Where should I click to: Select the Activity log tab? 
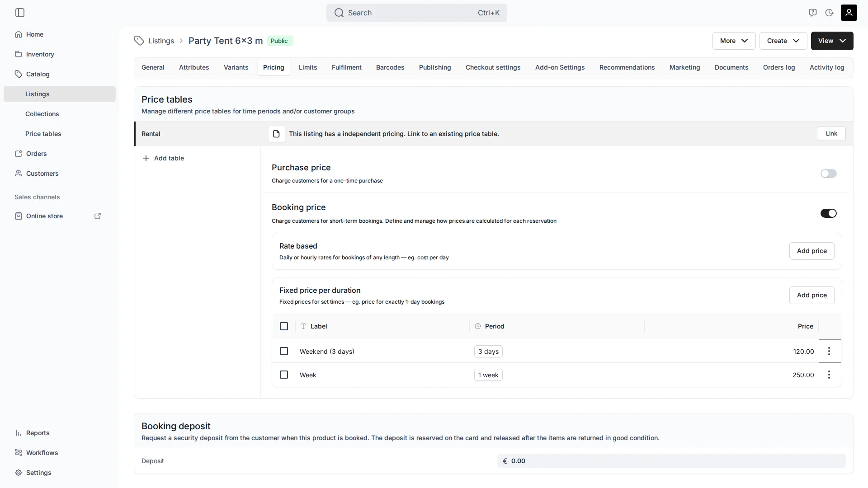(x=827, y=67)
